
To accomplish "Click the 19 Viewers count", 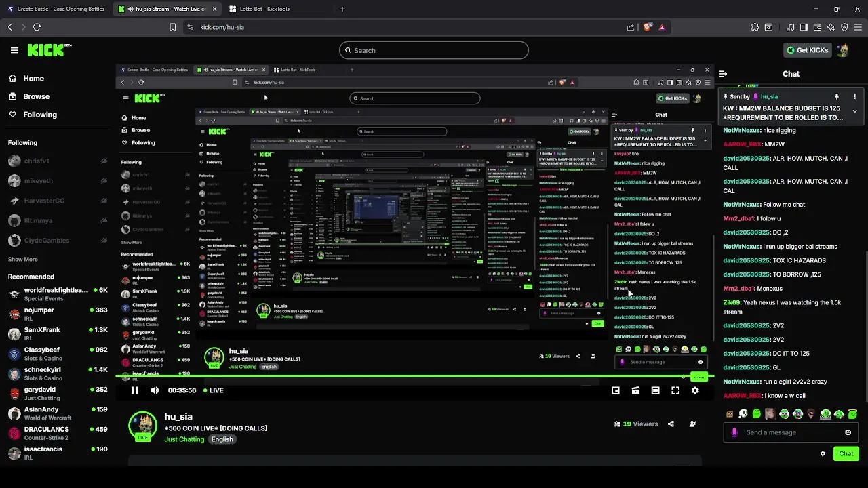I will click(636, 424).
